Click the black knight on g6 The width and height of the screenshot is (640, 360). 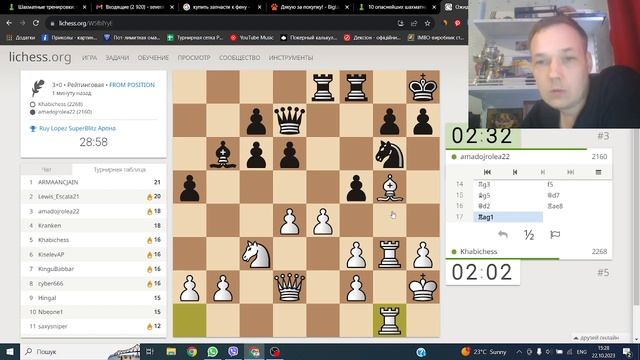390,154
